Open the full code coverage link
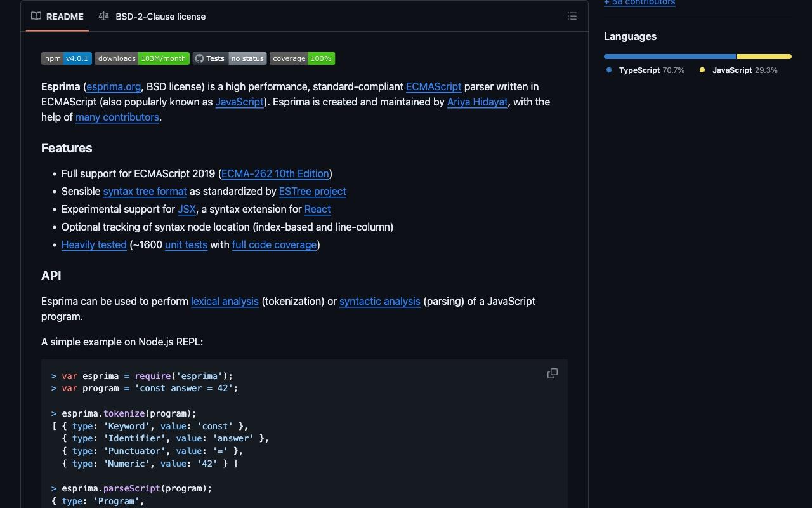Image resolution: width=812 pixels, height=508 pixels. tap(274, 244)
